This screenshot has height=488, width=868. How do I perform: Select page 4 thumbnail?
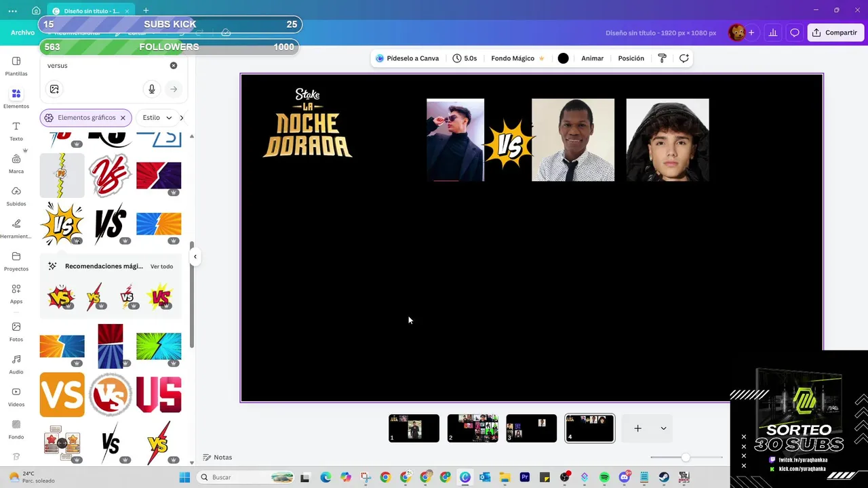click(590, 428)
